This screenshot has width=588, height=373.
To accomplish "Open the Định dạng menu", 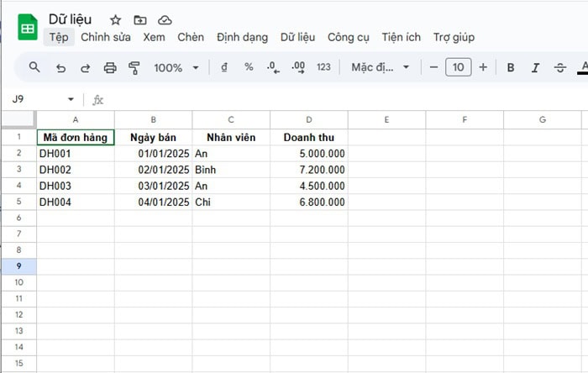I will click(242, 37).
